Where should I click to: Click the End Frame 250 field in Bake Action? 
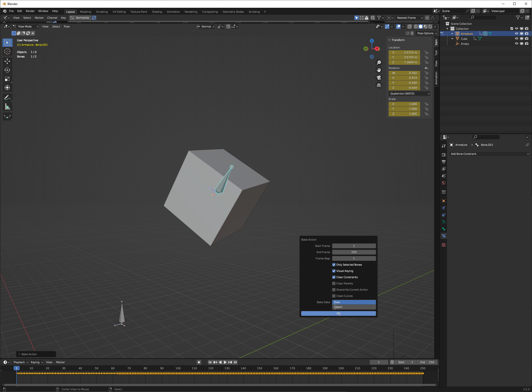[354, 252]
